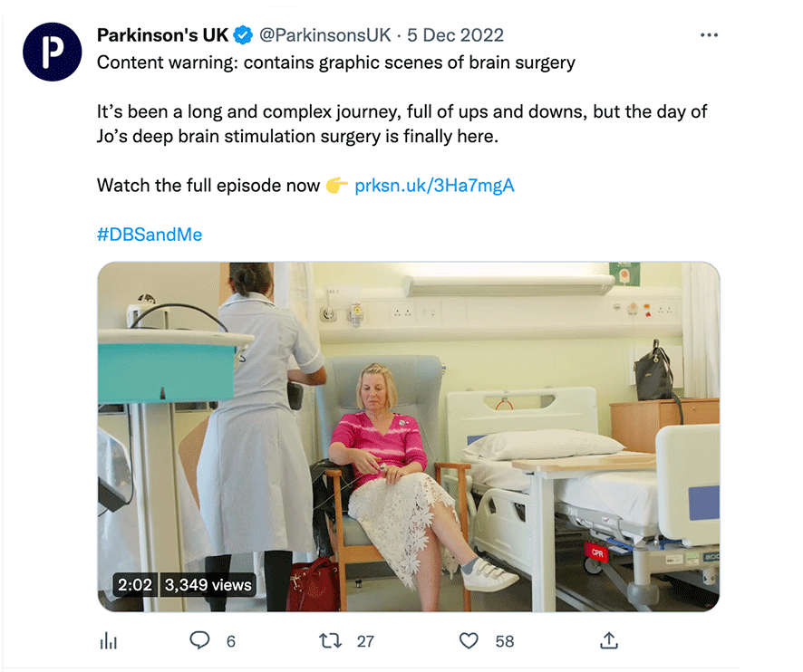Click the 5 Dec 2022 timestamp

455,35
